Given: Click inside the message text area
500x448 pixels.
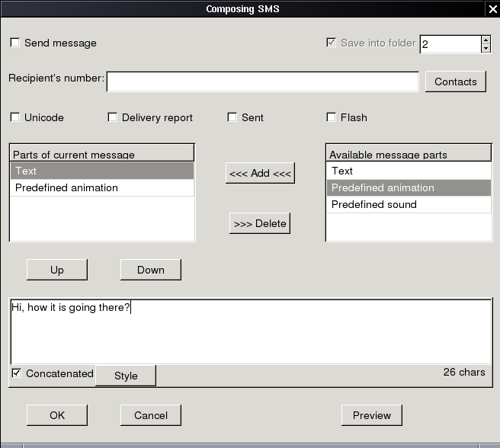Looking at the screenshot, I should pyautogui.click(x=251, y=331).
